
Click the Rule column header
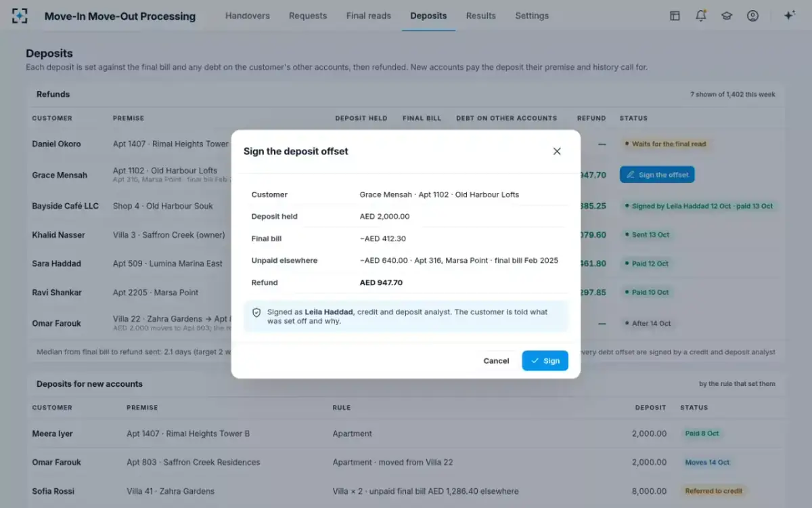point(341,408)
